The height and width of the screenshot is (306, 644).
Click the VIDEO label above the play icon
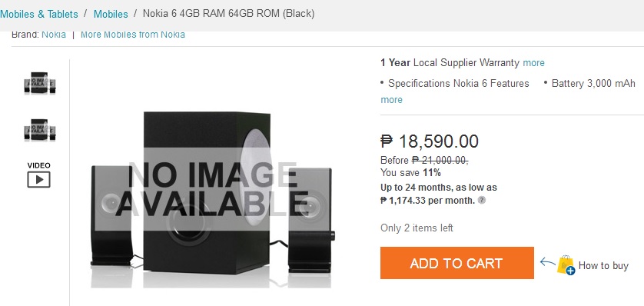click(x=39, y=165)
